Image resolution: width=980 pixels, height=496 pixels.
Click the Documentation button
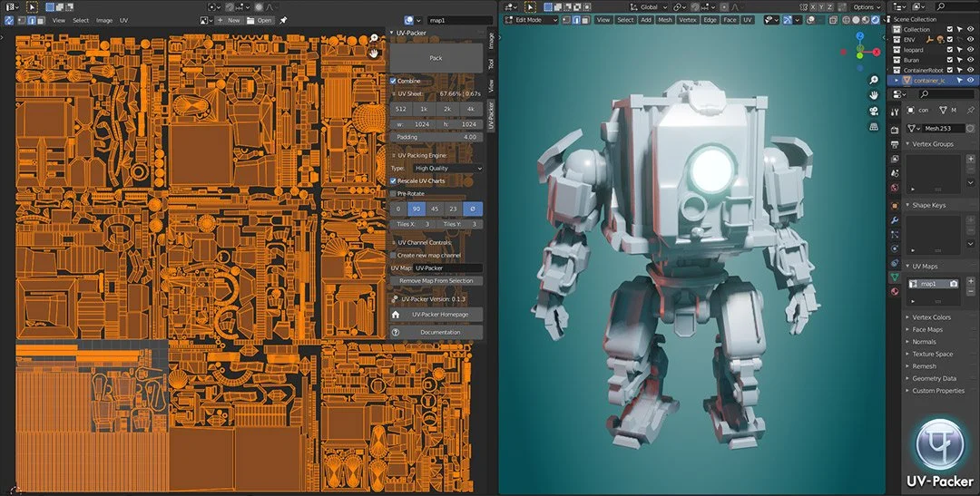click(440, 332)
